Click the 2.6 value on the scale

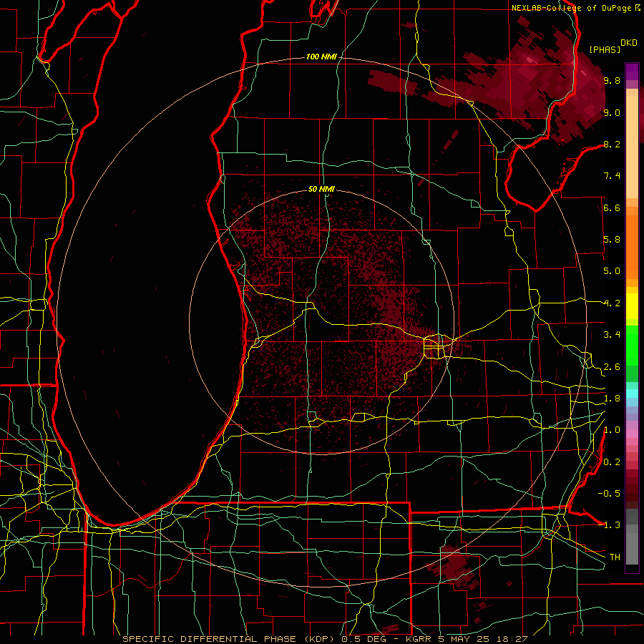pos(612,366)
